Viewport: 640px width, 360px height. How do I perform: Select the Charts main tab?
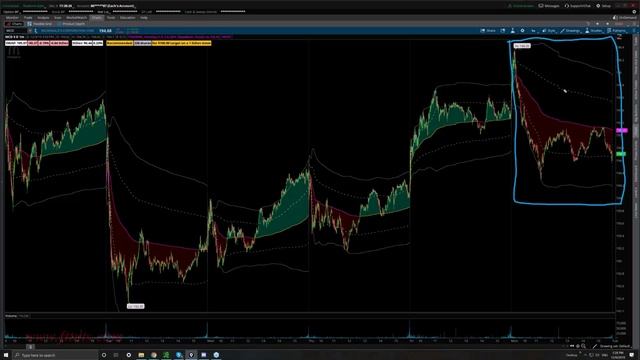97,18
